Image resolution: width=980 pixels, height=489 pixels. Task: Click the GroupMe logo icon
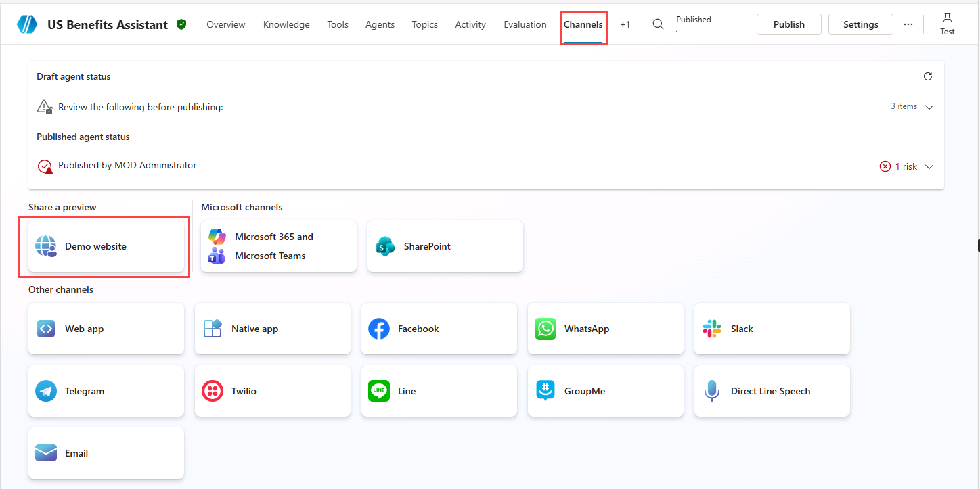point(545,391)
